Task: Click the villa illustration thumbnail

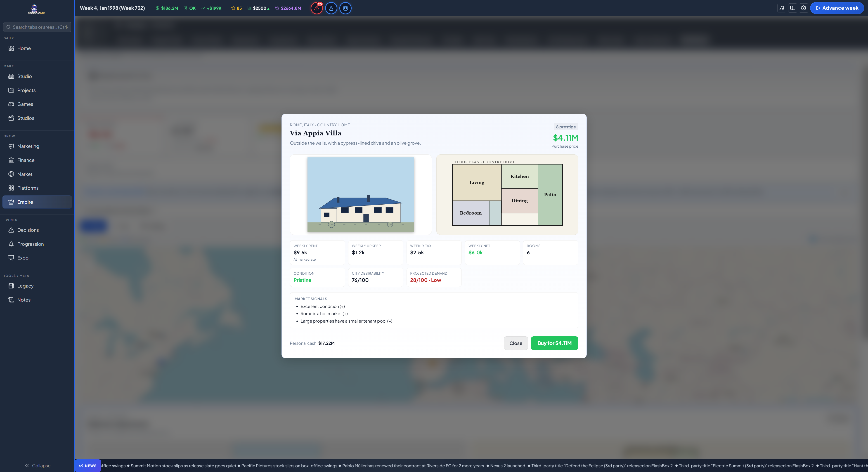Action: pos(361,194)
